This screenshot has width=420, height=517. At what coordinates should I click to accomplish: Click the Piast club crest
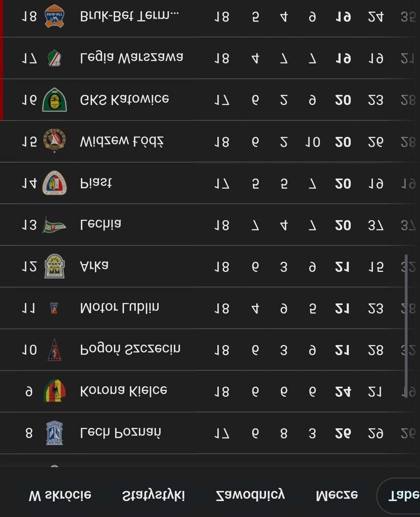(54, 183)
